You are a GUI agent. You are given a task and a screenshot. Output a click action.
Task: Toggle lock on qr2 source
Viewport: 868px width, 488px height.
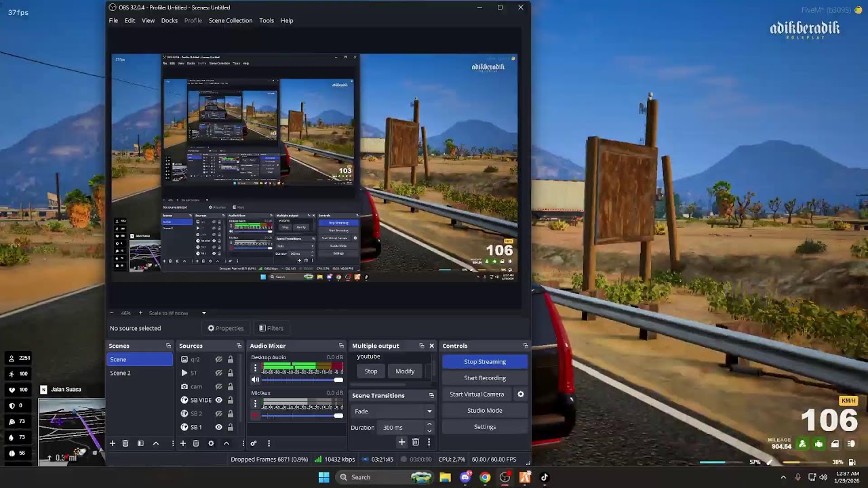click(x=231, y=359)
